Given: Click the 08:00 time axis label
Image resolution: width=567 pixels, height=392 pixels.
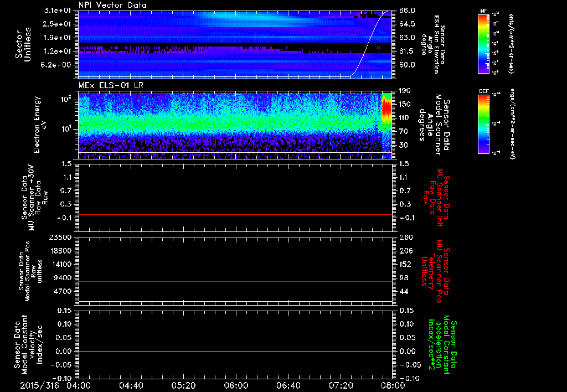Looking at the screenshot, I should point(392,385).
